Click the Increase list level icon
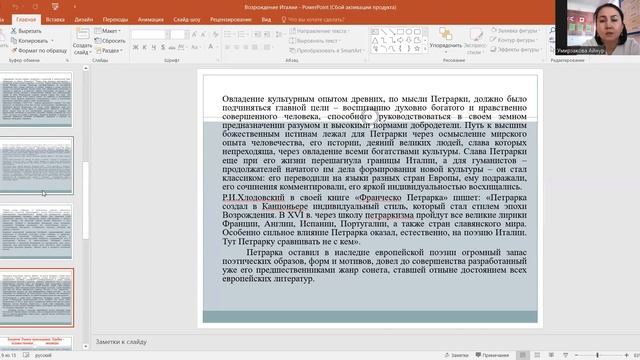 coord(267,35)
